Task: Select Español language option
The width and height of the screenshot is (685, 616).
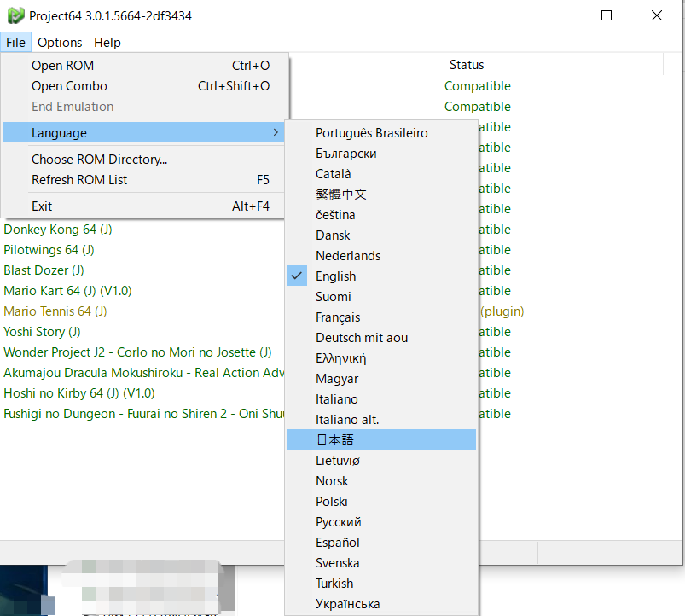Action: coord(381,543)
